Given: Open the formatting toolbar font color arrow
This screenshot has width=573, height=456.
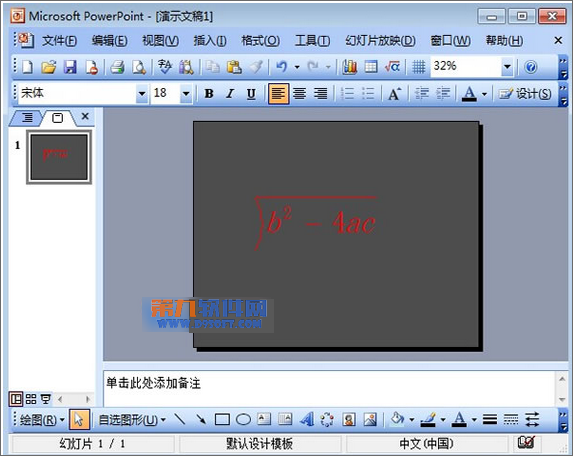Looking at the screenshot, I should tap(485, 94).
